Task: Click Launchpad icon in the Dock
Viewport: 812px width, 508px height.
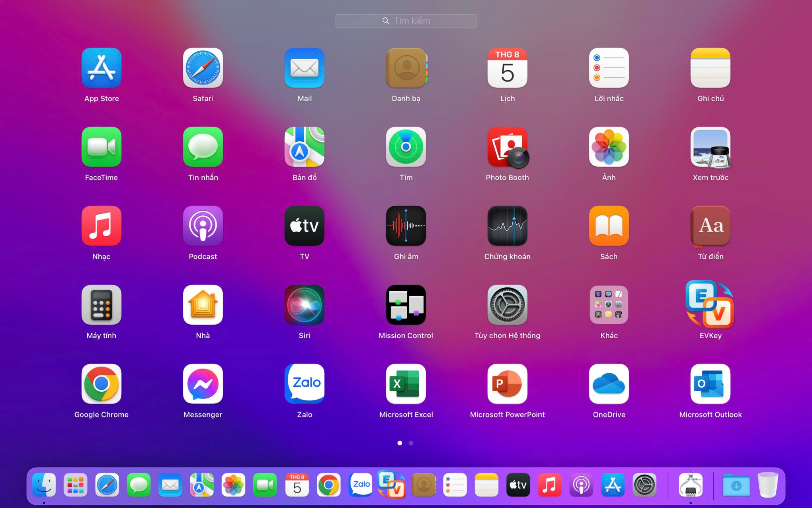Action: (x=75, y=485)
